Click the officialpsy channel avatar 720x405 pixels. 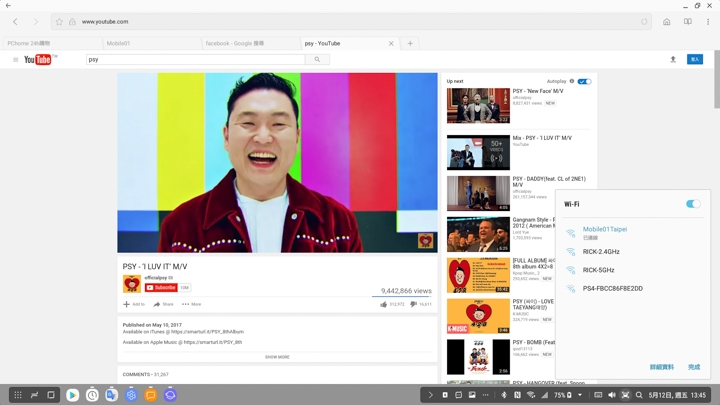point(132,284)
